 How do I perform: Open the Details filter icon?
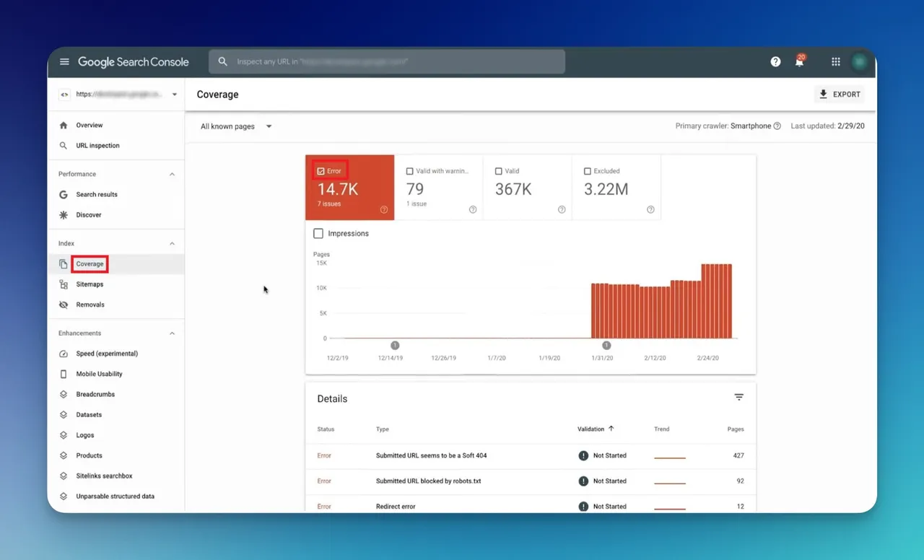tap(738, 398)
